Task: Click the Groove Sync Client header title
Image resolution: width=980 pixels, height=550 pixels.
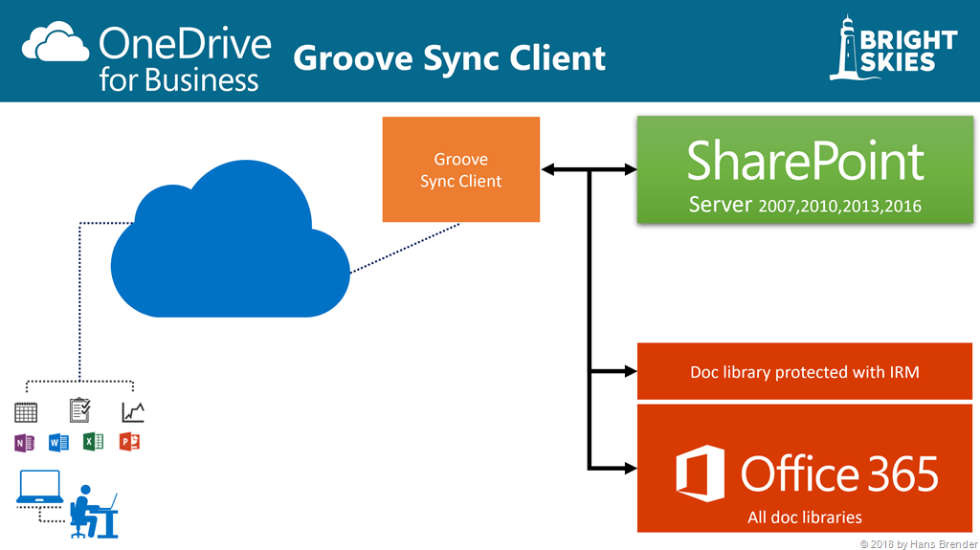Action: point(449,57)
